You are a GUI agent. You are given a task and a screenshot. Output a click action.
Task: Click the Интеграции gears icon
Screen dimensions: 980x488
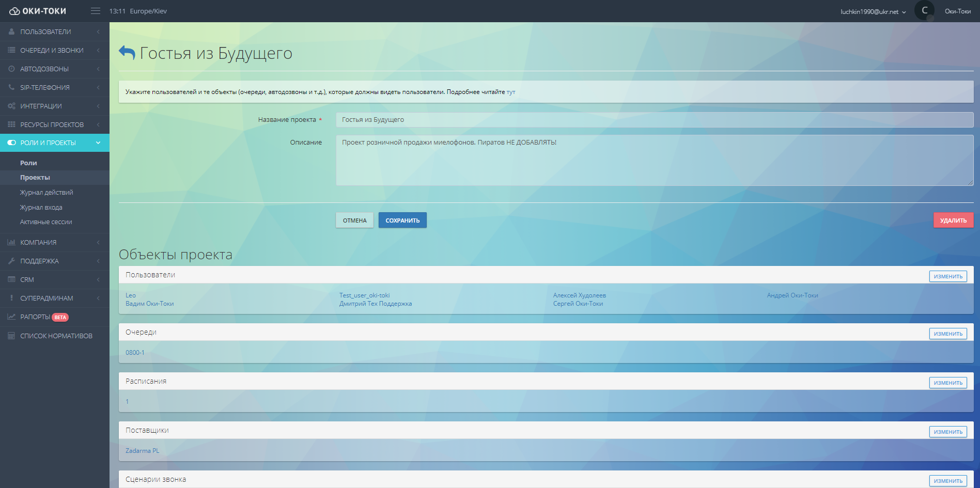(11, 106)
